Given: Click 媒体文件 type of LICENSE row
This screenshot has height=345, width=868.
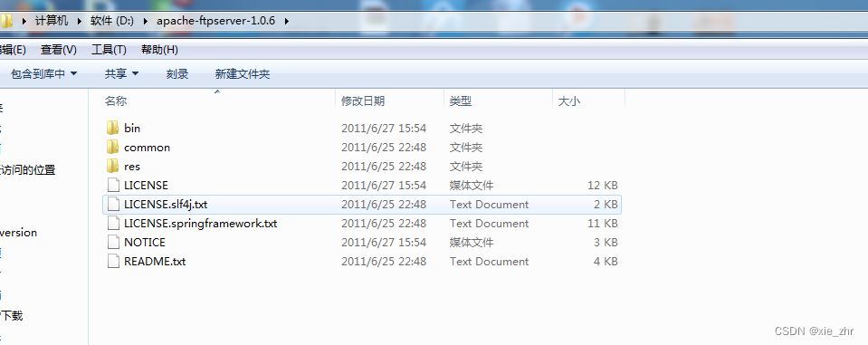Looking at the screenshot, I should (472, 186).
